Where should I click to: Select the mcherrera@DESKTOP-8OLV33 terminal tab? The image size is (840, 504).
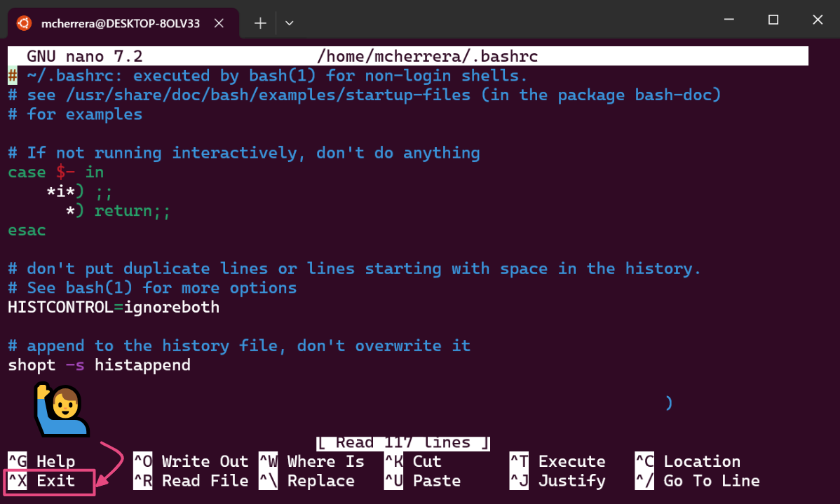[120, 23]
